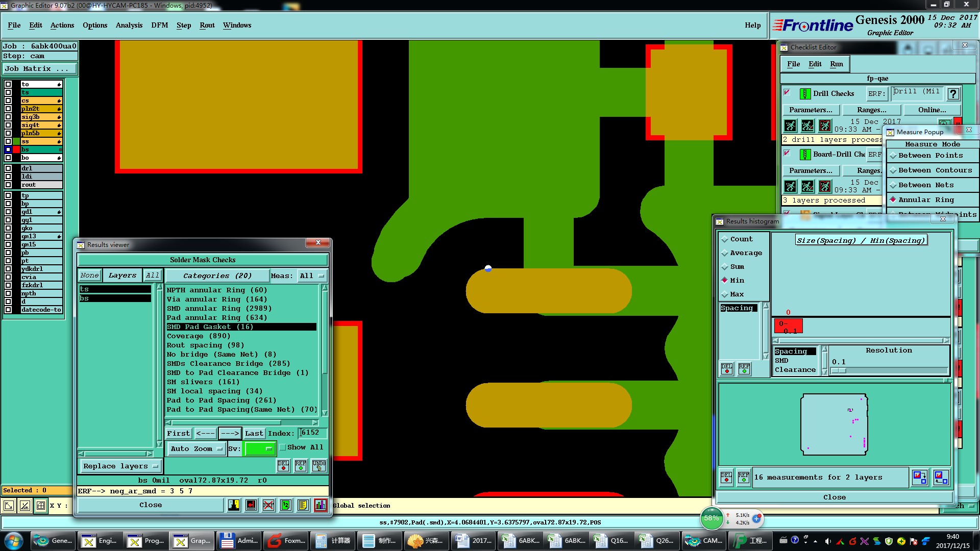Viewport: 980px width, 551px height.
Task: Open the Windows Start menu
Action: pos(14,540)
